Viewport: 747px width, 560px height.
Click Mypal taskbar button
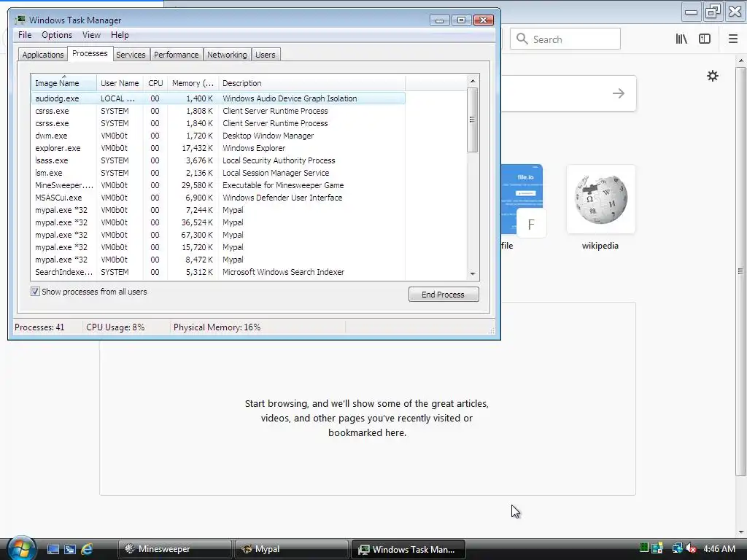click(291, 549)
